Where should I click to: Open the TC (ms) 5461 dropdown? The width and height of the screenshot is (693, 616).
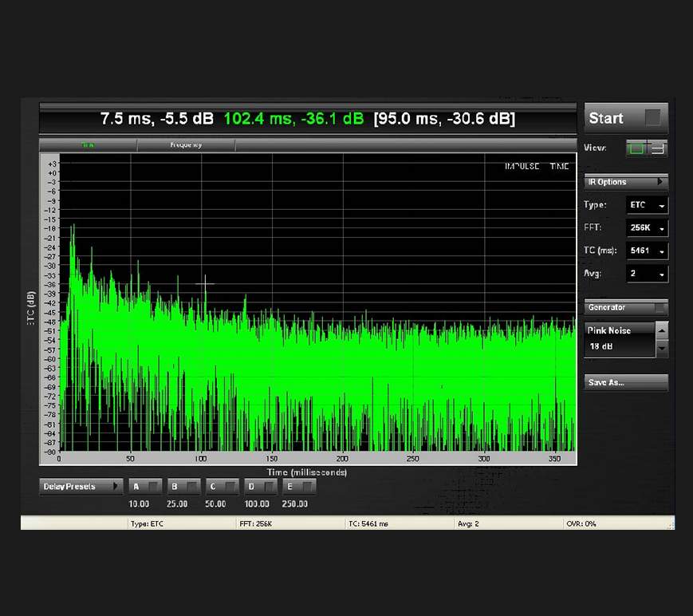pos(647,251)
